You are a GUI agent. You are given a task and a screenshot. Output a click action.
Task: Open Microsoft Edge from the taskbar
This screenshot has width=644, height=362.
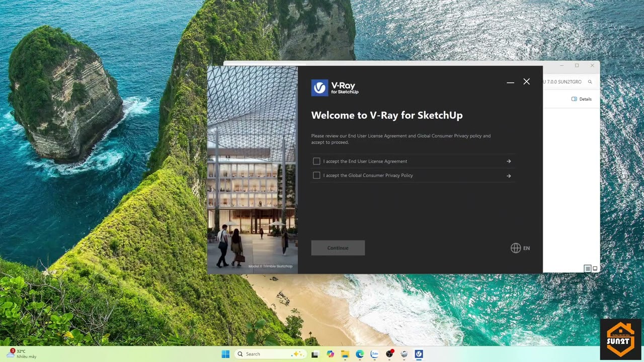click(360, 354)
